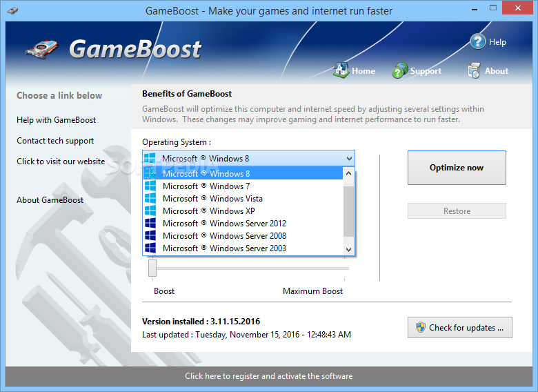Select Microsoft Windows Server 2012 option
Image resolution: width=538 pixels, height=392 pixels.
coord(243,223)
